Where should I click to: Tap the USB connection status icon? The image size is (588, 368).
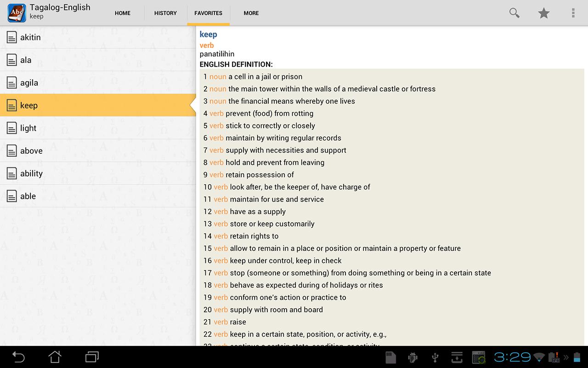[435, 357]
